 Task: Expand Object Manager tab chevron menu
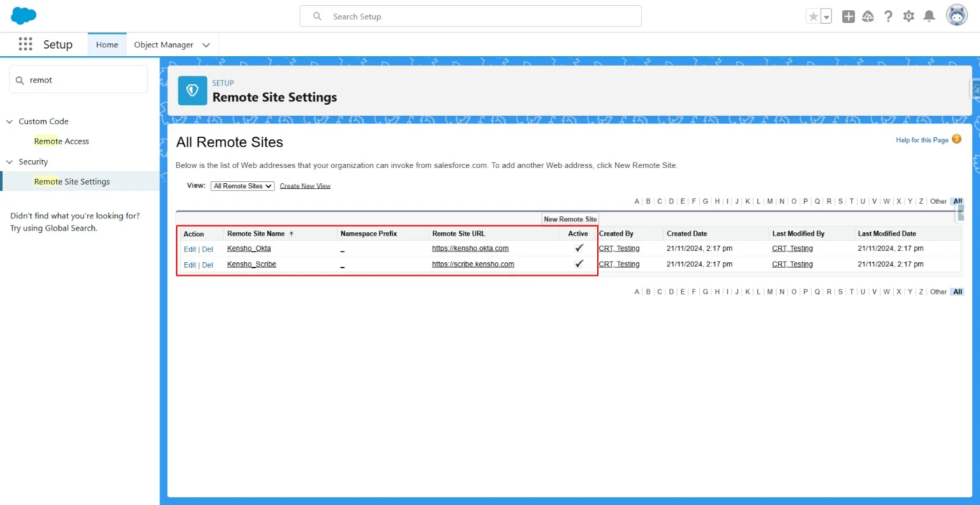point(206,45)
